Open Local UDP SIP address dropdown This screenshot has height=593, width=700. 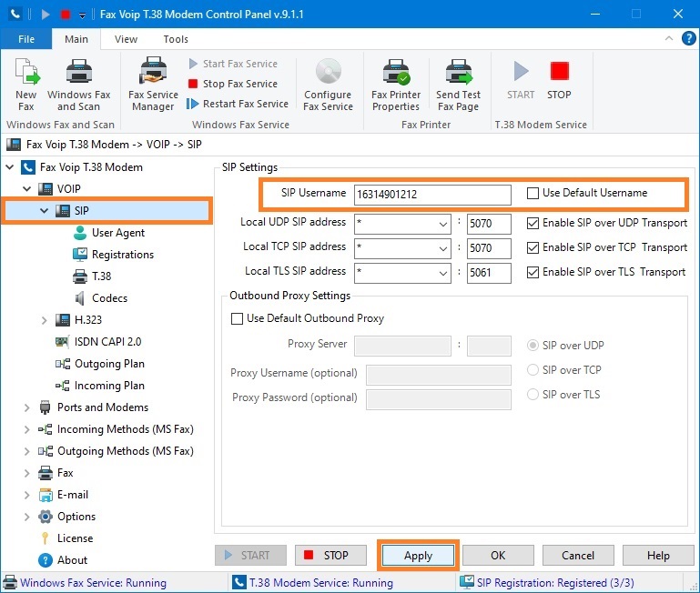click(x=443, y=224)
